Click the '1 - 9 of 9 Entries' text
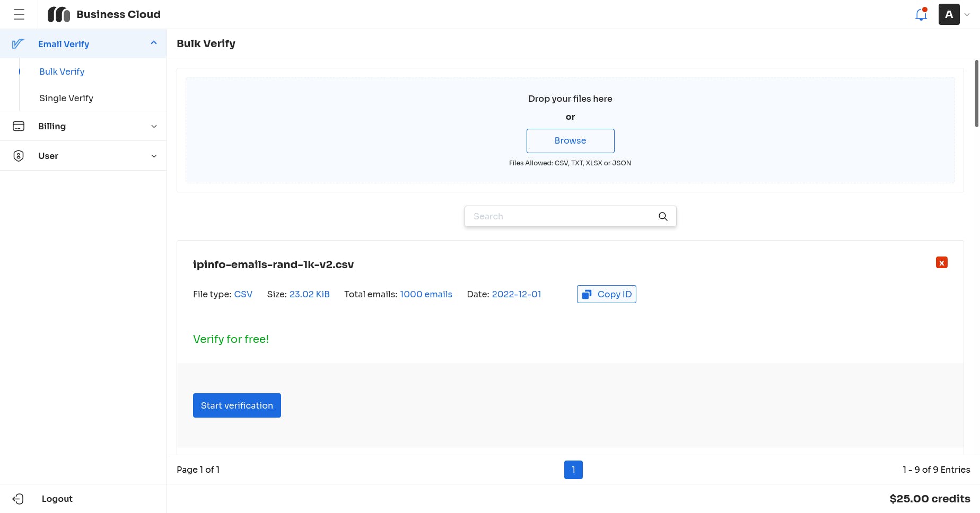Viewport: 980px width, 513px height. (x=937, y=470)
